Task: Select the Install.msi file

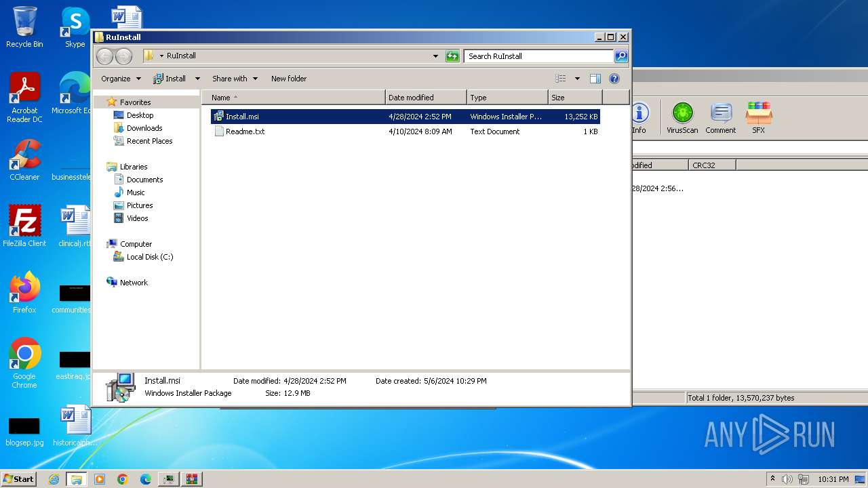Action: [x=406, y=117]
